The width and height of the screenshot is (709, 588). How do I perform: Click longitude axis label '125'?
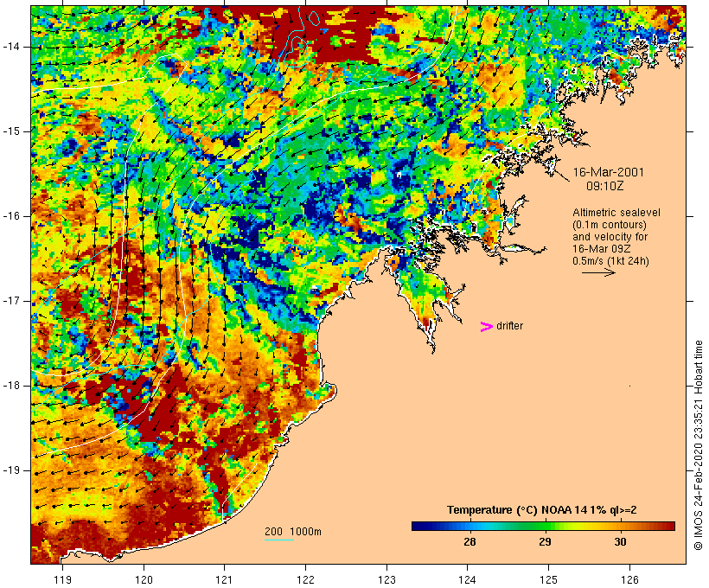pyautogui.click(x=548, y=580)
